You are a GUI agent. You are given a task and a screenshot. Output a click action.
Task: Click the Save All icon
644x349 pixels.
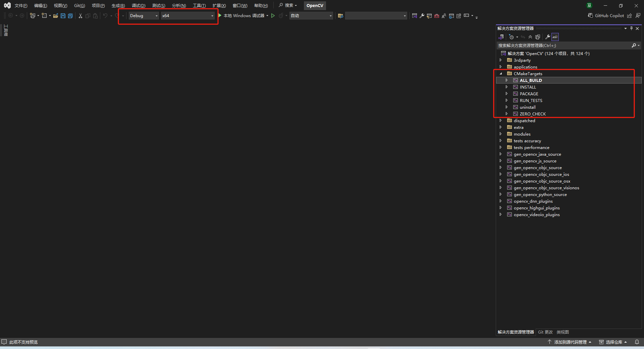pos(70,16)
